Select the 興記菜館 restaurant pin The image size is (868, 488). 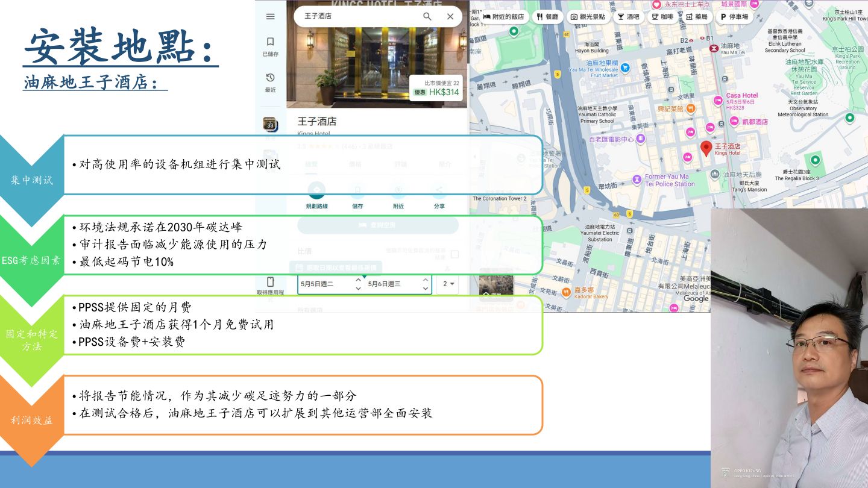(691, 108)
